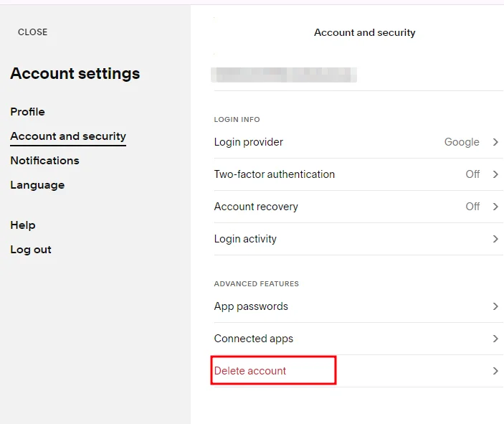Switch to the Profile section
504x424 pixels.
click(28, 112)
